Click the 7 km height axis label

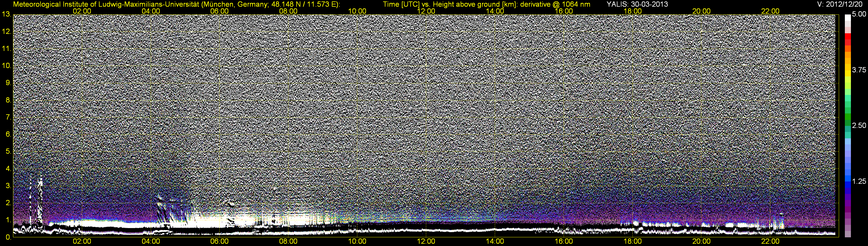point(8,117)
